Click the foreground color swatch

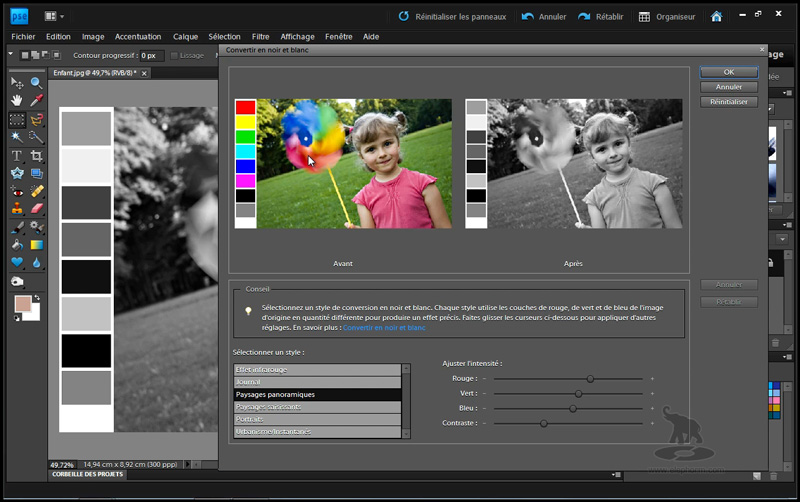coord(22,304)
